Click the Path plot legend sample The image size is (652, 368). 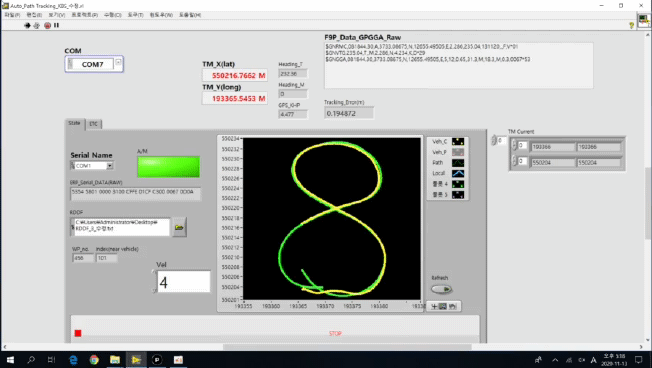click(458, 163)
